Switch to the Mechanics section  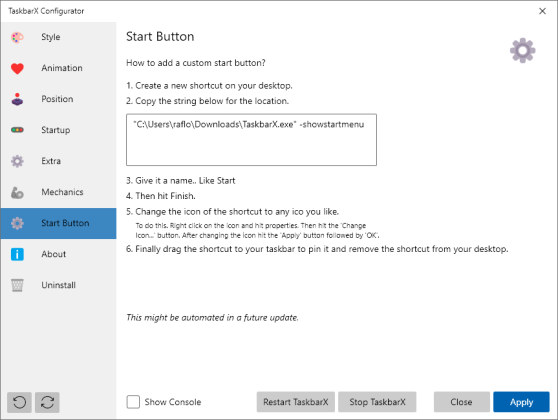(x=58, y=192)
